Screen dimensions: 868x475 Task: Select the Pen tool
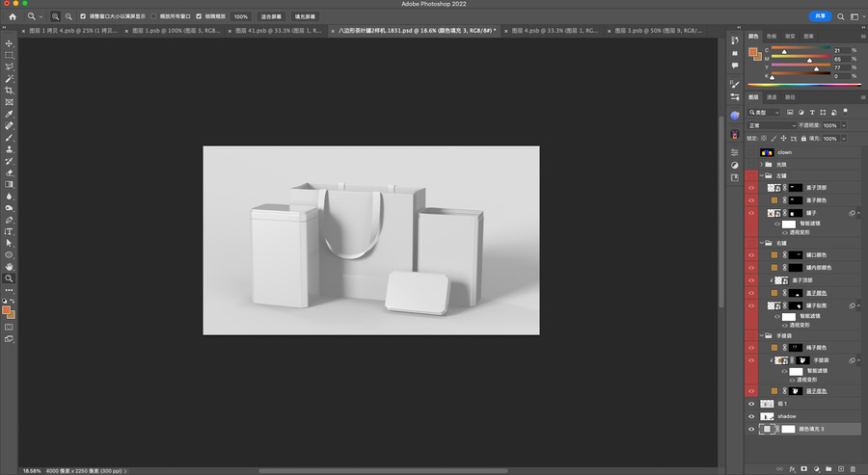tap(9, 220)
